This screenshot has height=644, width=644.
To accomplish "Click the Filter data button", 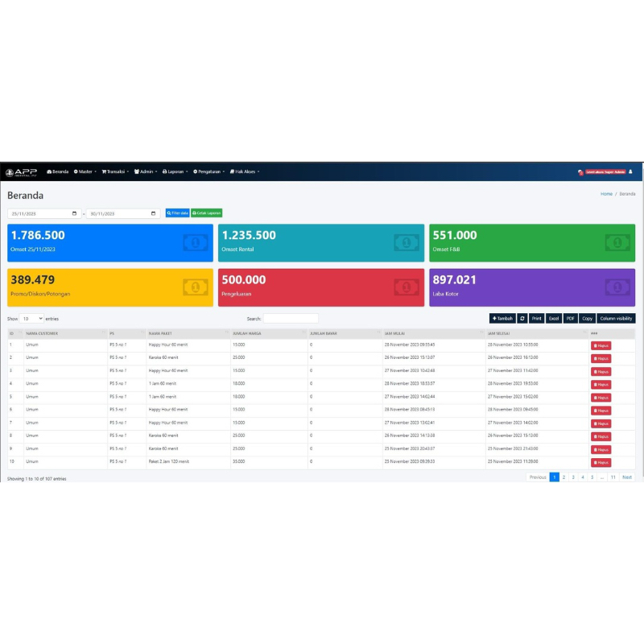I will pos(177,213).
